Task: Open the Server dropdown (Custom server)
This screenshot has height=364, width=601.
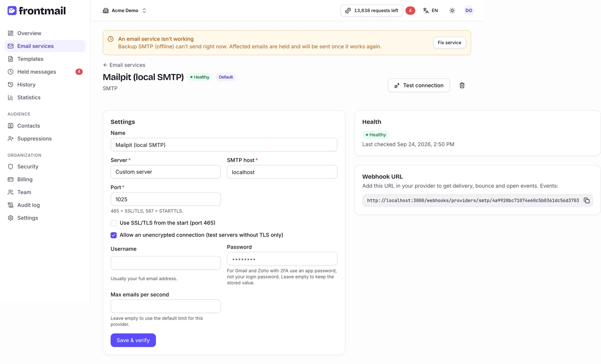Action: (166, 172)
